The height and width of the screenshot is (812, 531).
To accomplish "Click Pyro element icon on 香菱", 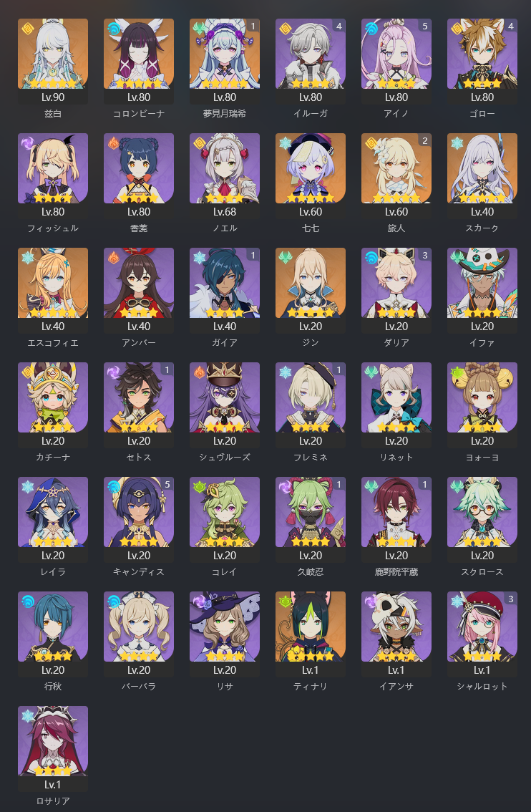I will pos(113,142).
